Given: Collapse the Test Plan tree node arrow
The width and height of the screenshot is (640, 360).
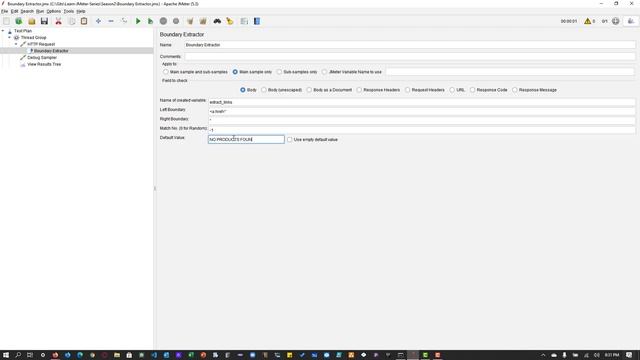Looking at the screenshot, I should point(3,31).
